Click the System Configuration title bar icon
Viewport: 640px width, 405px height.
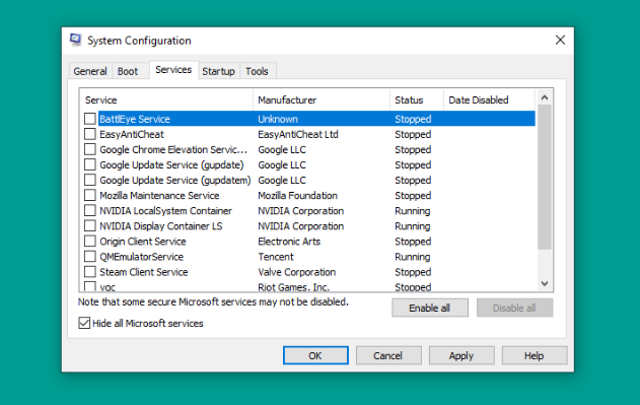point(76,40)
